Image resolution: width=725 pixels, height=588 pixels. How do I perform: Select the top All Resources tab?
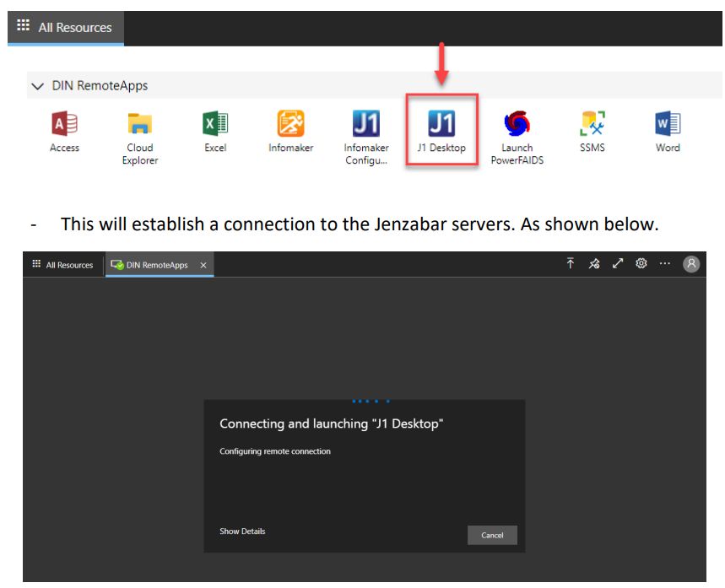point(66,28)
